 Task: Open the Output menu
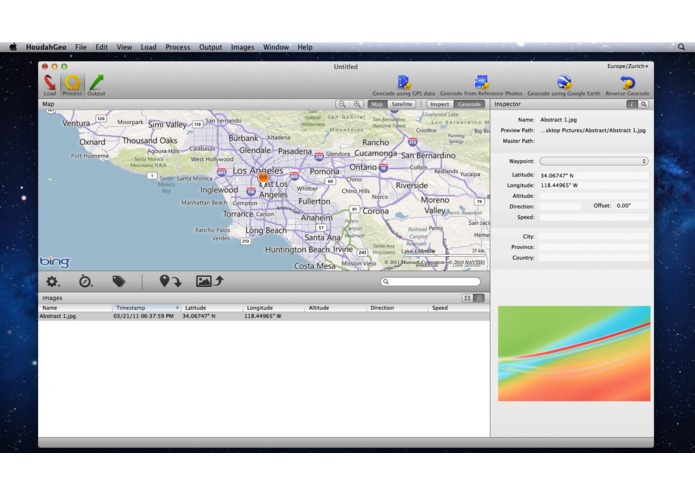point(211,47)
